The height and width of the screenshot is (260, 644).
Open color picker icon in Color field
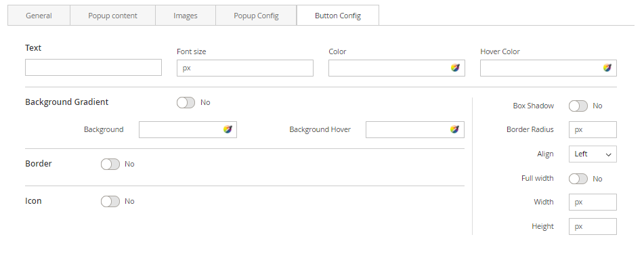(455, 68)
